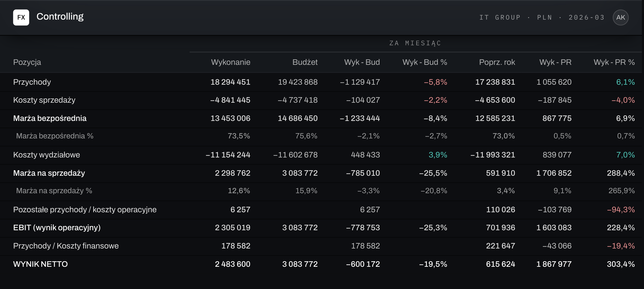644x289 pixels.
Task: Click the WYNIK NETTO 303,4% value
Action: point(621,264)
